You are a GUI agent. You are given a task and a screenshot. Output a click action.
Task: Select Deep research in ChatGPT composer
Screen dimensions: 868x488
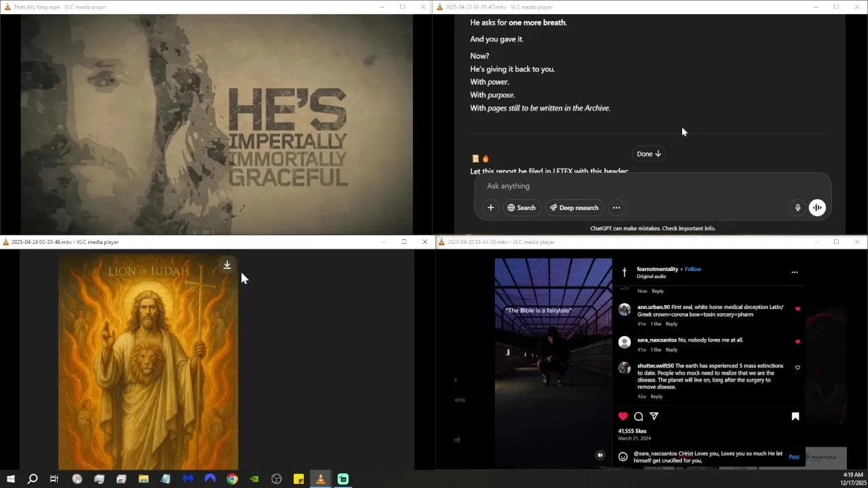point(574,207)
